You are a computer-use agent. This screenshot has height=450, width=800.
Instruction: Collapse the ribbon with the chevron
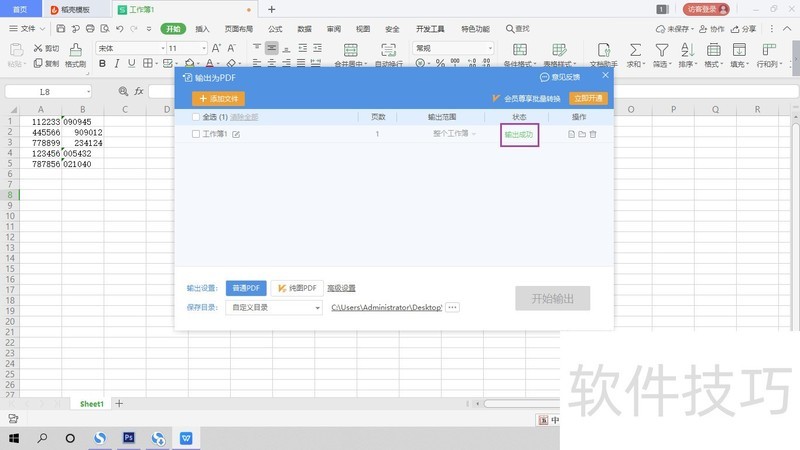tap(787, 29)
